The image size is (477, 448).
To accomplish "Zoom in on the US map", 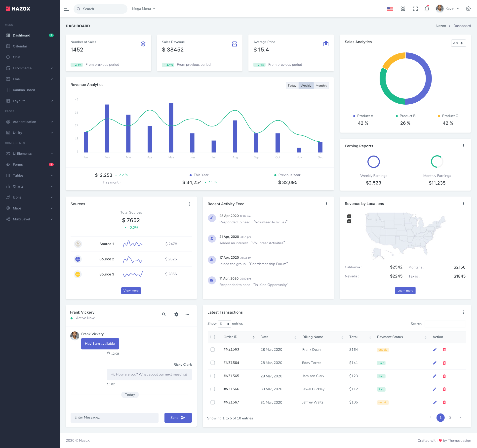I will pos(349,216).
